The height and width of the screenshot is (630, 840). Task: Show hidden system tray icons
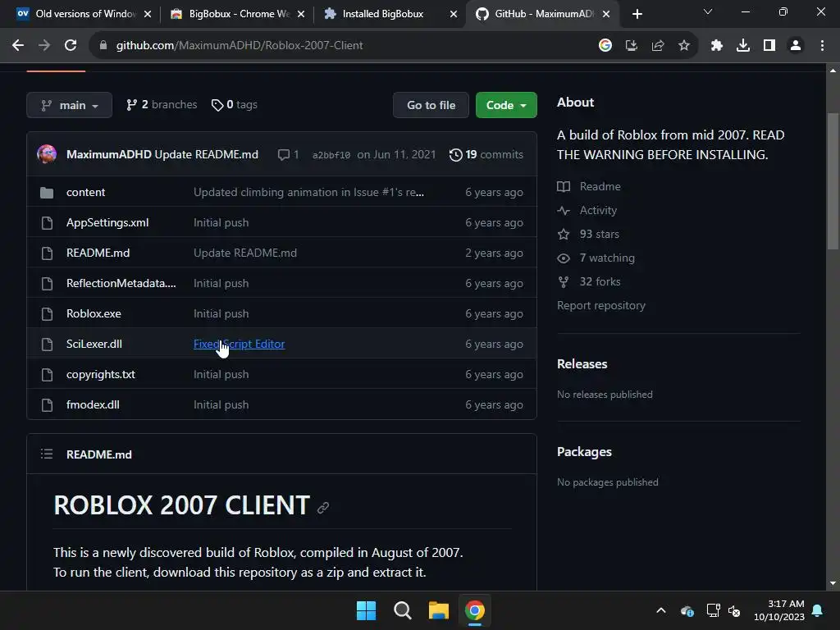pyautogui.click(x=661, y=610)
